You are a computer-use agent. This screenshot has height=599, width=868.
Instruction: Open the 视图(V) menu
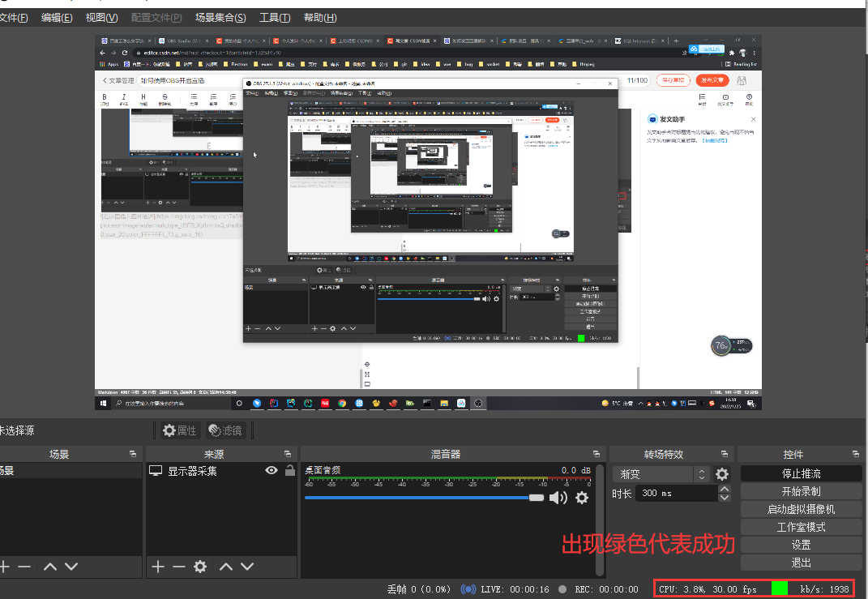tap(101, 18)
